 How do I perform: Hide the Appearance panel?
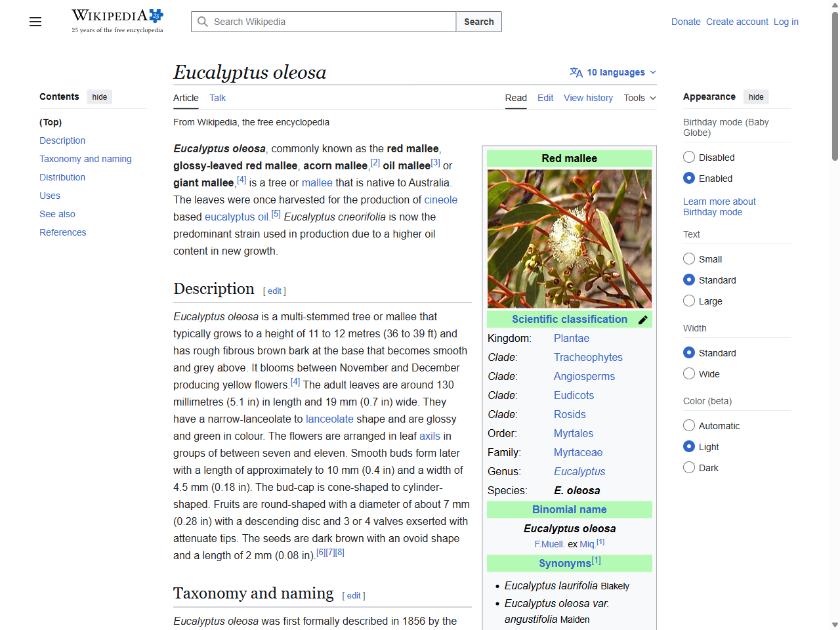[x=756, y=96]
